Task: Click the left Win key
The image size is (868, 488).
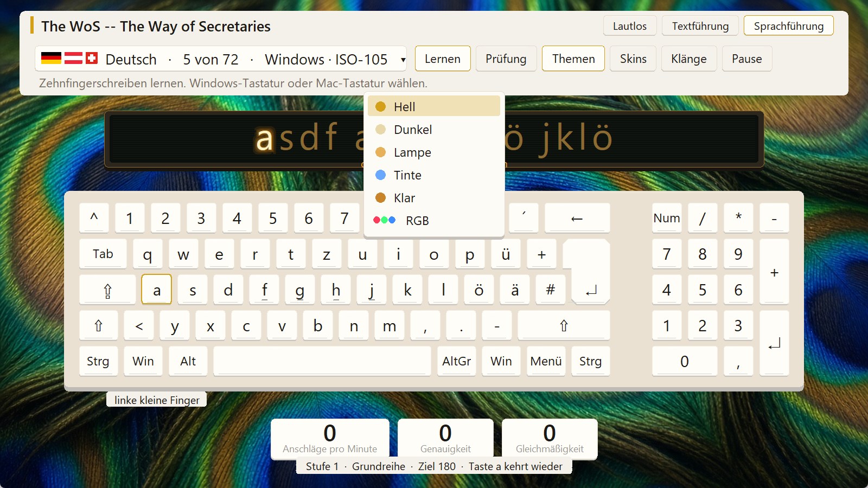Action: coord(143,361)
